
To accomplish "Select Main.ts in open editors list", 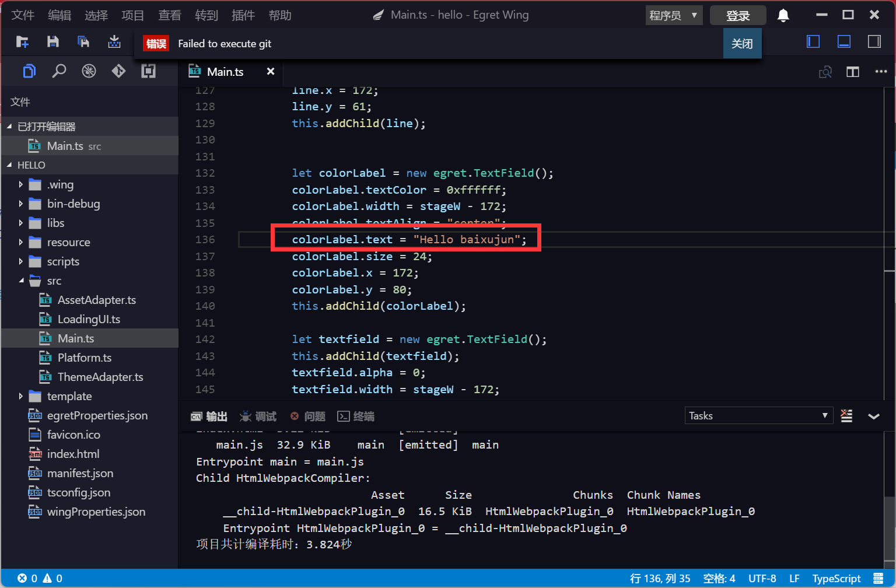I will click(90, 146).
